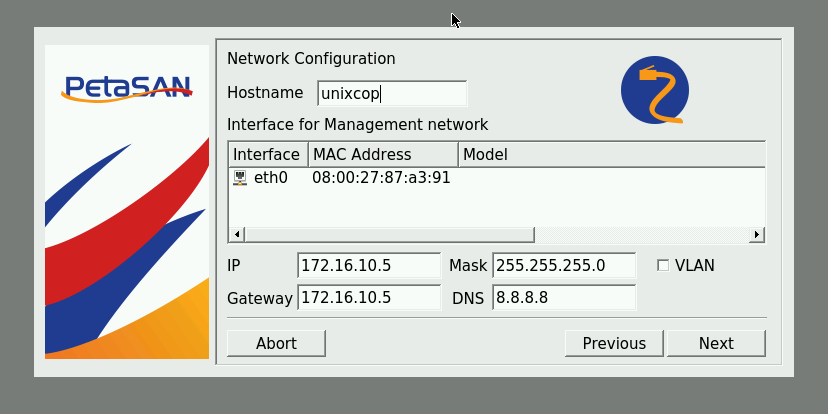Proceed with the Next button
This screenshot has height=414, width=828.
pos(716,343)
